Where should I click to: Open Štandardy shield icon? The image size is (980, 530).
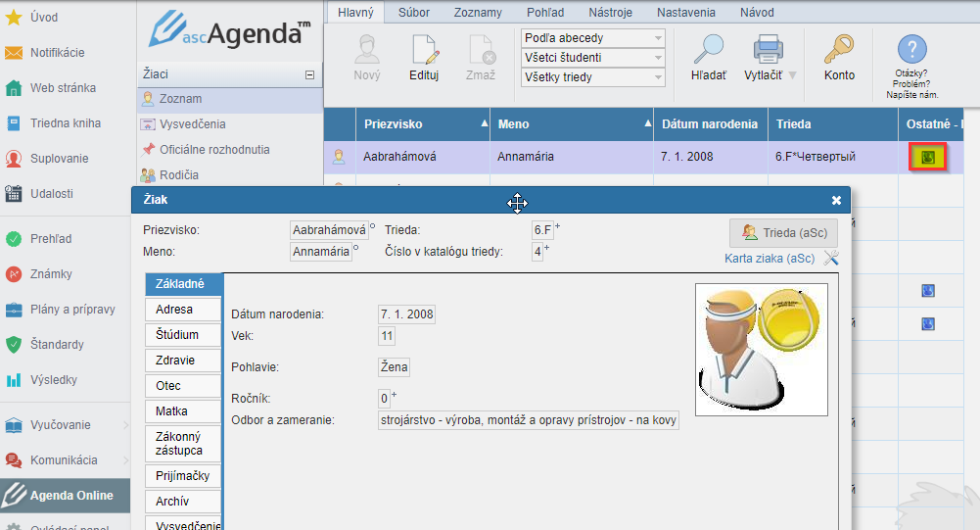click(14, 344)
